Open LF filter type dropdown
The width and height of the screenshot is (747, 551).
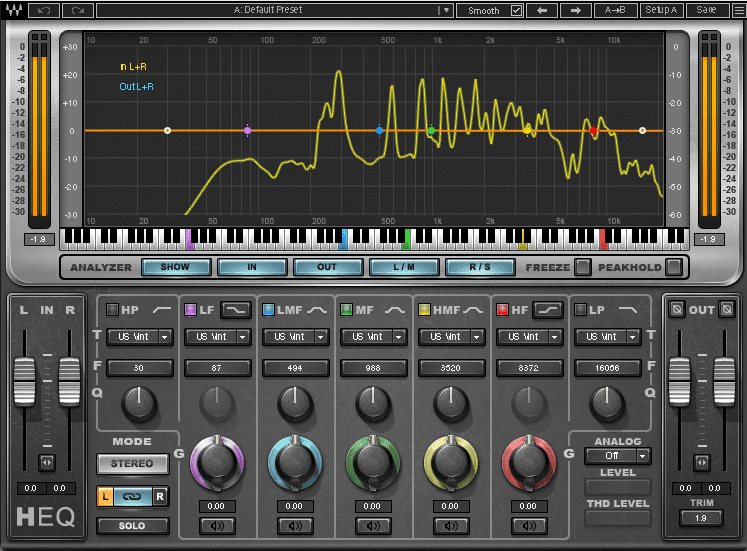click(243, 337)
